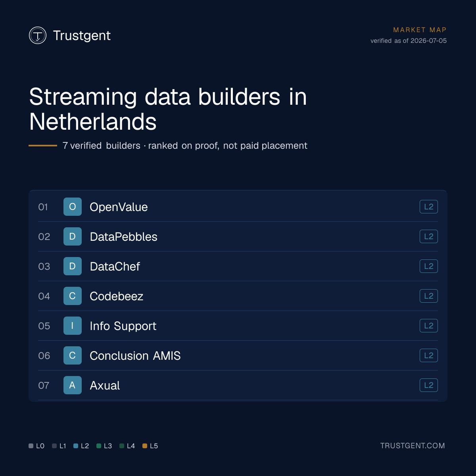Select the OpenValue 'O' avatar icon
The image size is (476, 476).
(x=73, y=207)
